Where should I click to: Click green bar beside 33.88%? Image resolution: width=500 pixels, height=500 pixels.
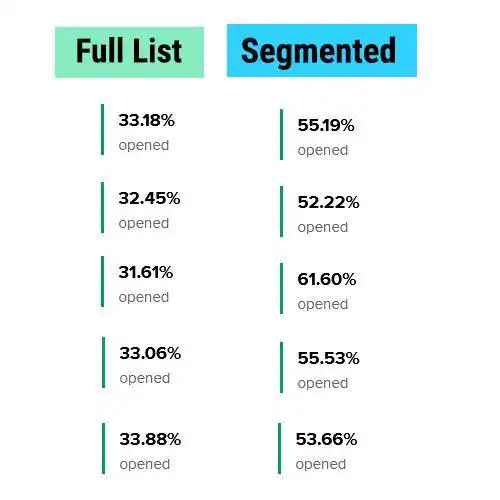coord(103,448)
